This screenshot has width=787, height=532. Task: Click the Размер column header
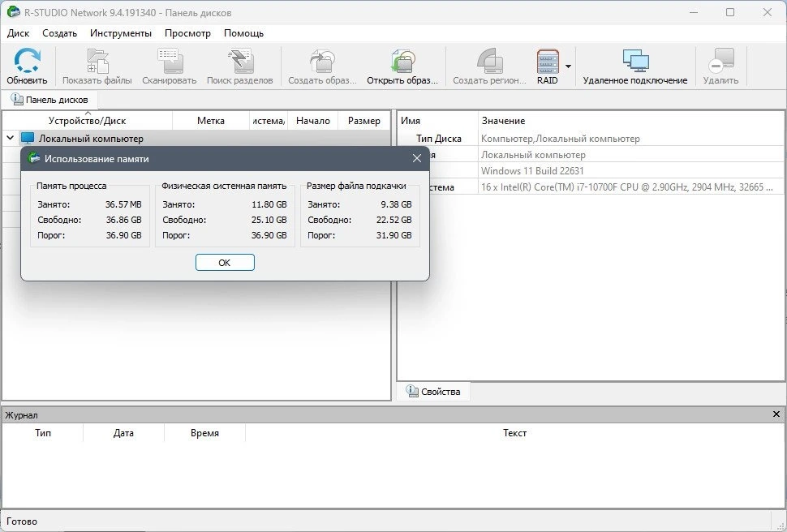click(364, 121)
